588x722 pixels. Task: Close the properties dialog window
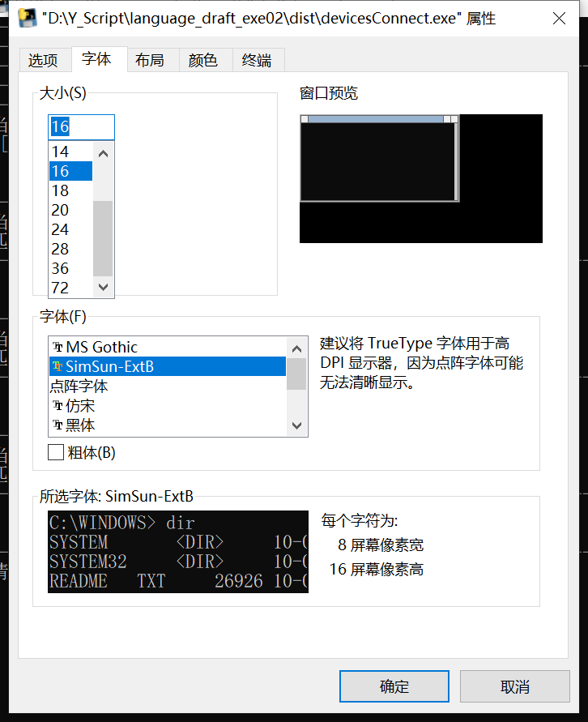(559, 19)
